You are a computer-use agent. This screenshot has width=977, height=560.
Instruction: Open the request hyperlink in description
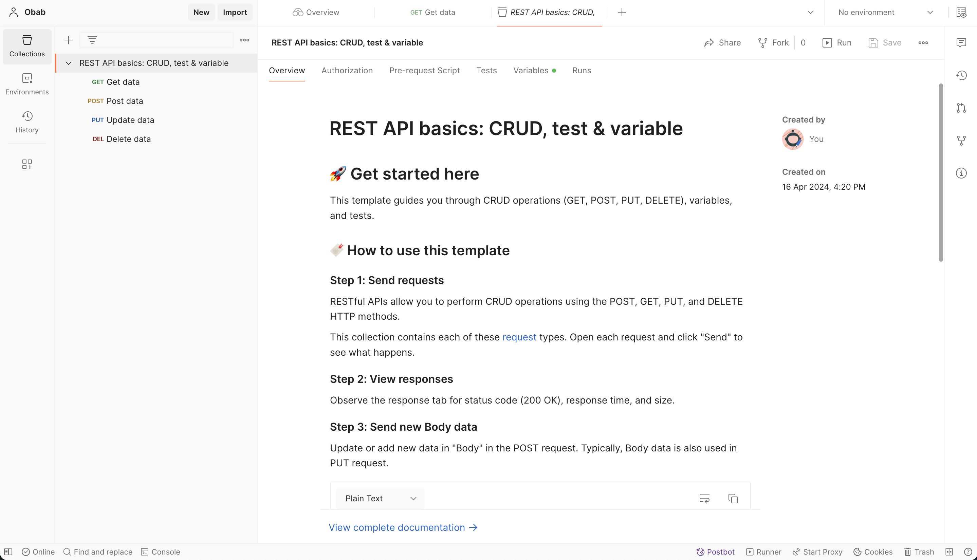(x=519, y=337)
